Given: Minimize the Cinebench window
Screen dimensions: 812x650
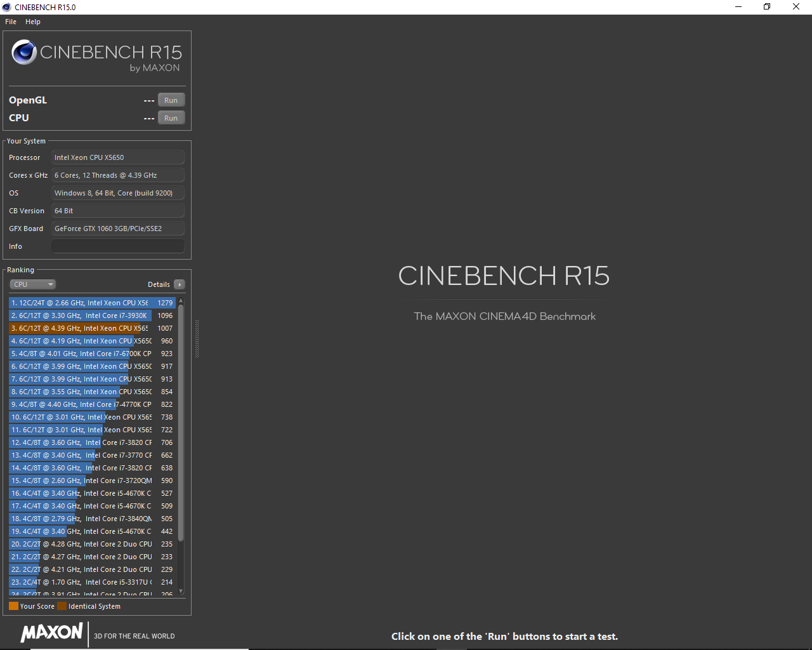Looking at the screenshot, I should 738,7.
